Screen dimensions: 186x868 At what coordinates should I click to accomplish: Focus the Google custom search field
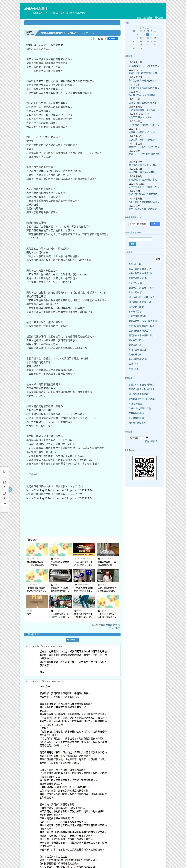coord(138,224)
